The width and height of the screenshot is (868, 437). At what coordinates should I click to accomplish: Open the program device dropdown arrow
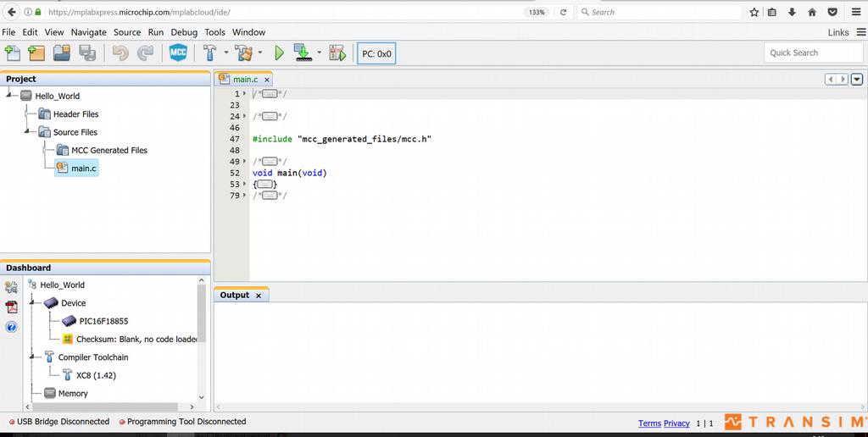[x=319, y=53]
